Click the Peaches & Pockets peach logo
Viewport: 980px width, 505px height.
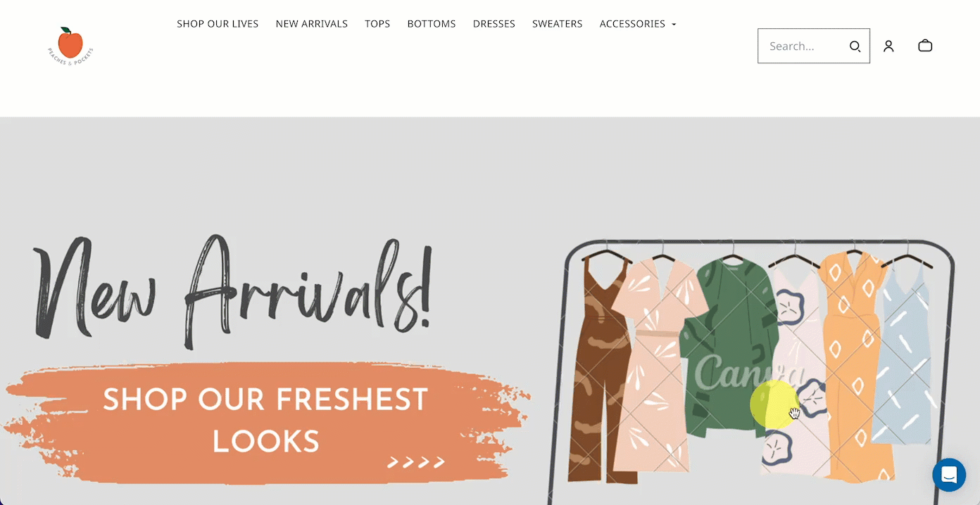(x=70, y=46)
